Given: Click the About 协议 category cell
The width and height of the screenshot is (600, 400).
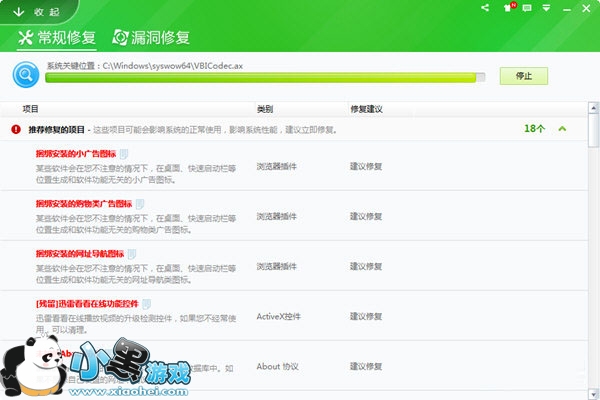Looking at the screenshot, I should tap(277, 367).
